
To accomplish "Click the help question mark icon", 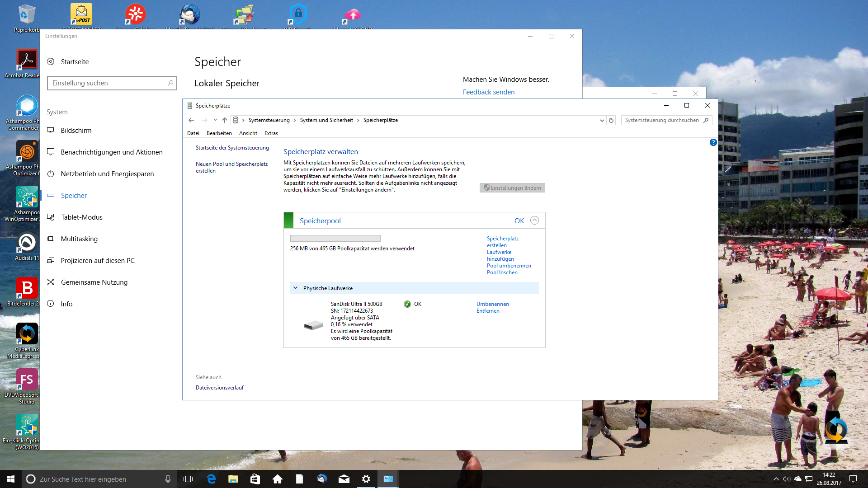I will pyautogui.click(x=713, y=142).
